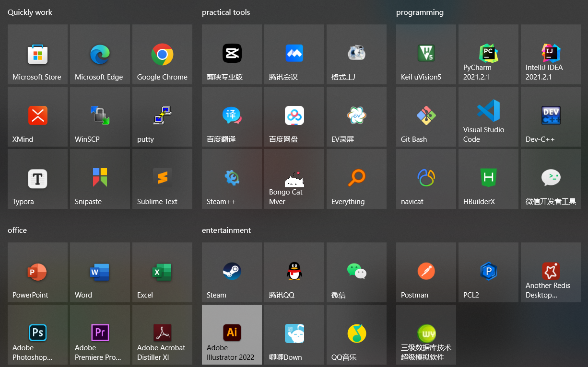Start the Everything search tool
The image size is (588, 367).
[x=356, y=179]
